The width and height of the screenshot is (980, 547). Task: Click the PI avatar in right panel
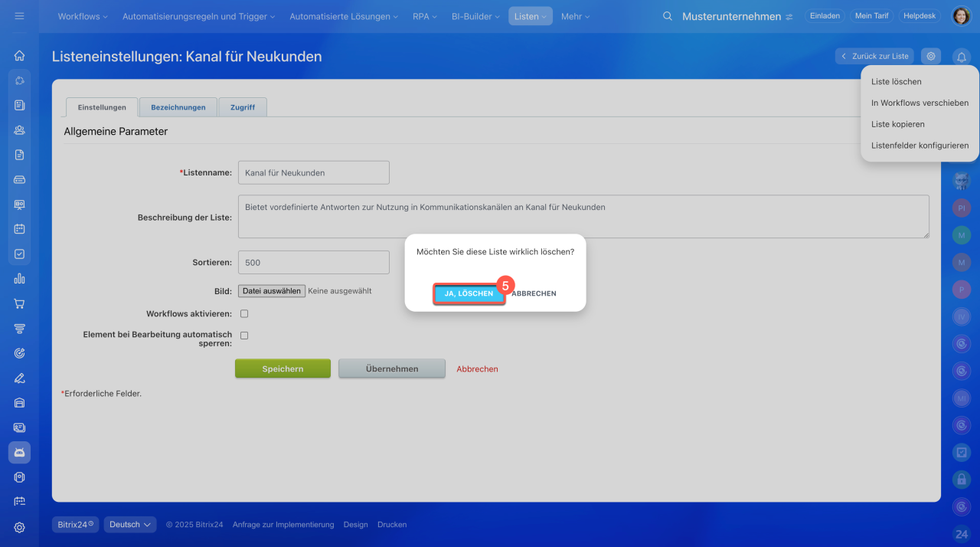click(962, 208)
